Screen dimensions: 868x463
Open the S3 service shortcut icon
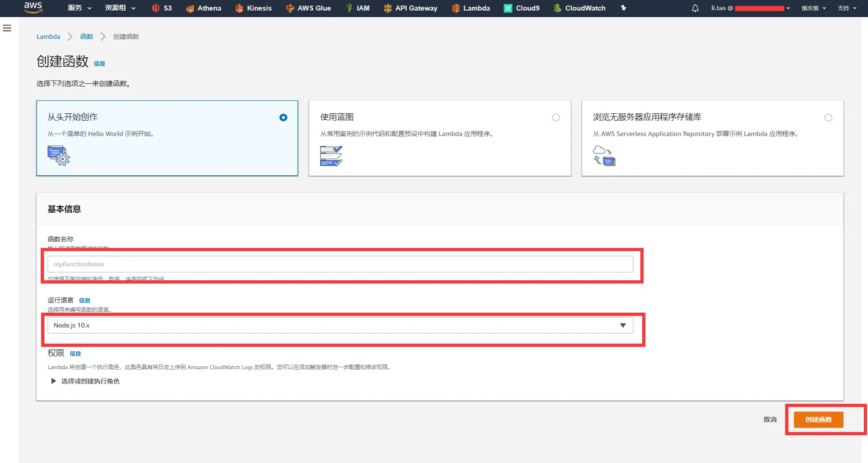[x=155, y=8]
